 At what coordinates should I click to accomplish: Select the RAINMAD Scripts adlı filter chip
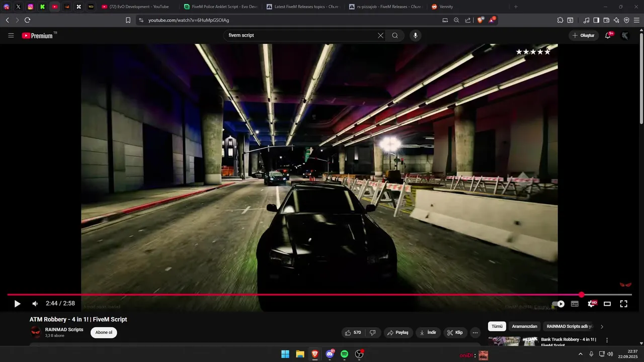[x=570, y=326]
